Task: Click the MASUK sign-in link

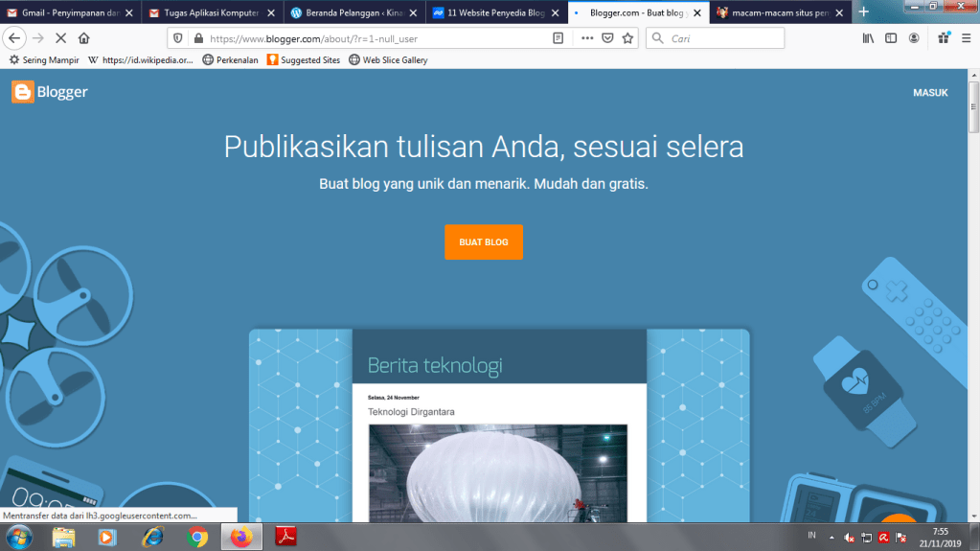Action: click(930, 93)
